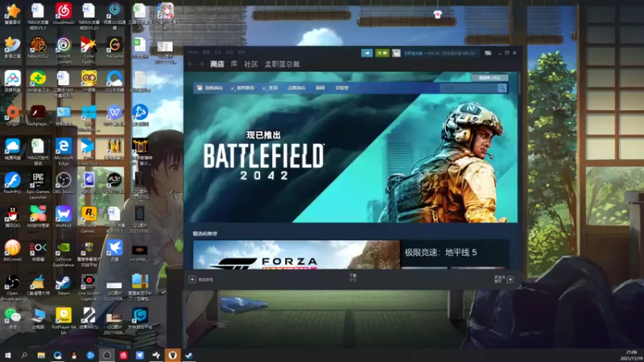Open BitComet desktop shortcut

point(12,250)
